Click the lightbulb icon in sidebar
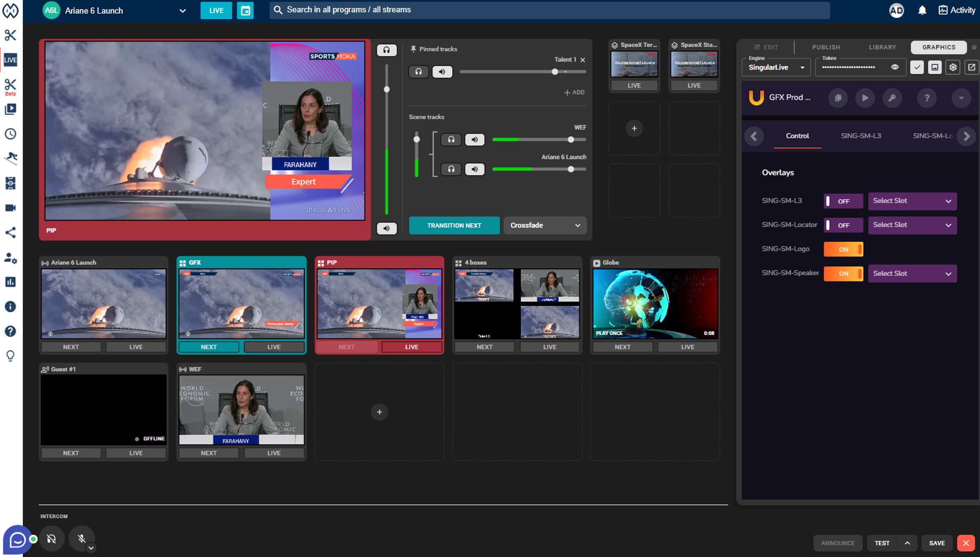980x557 pixels. [x=11, y=356]
